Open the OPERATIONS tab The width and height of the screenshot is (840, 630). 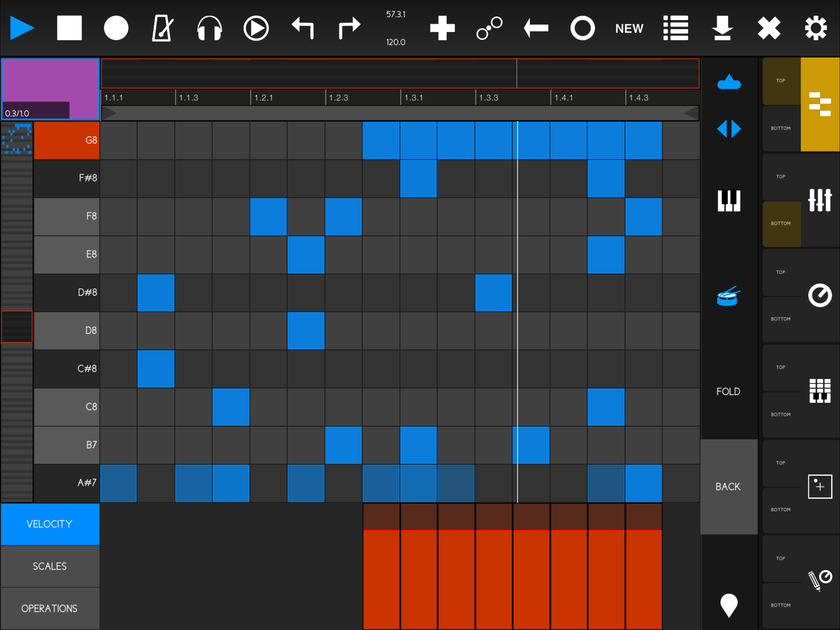[50, 608]
